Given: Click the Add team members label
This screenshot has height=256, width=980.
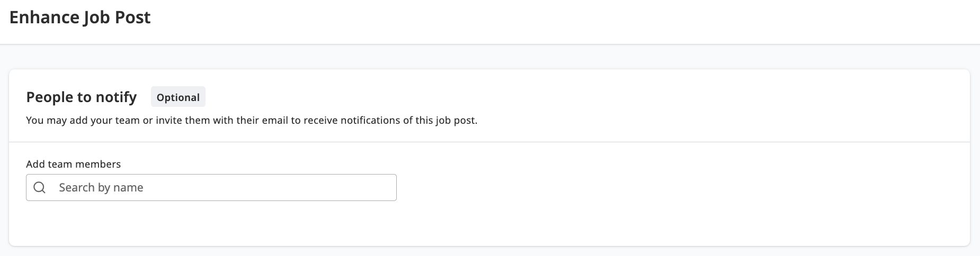Looking at the screenshot, I should [x=74, y=164].
